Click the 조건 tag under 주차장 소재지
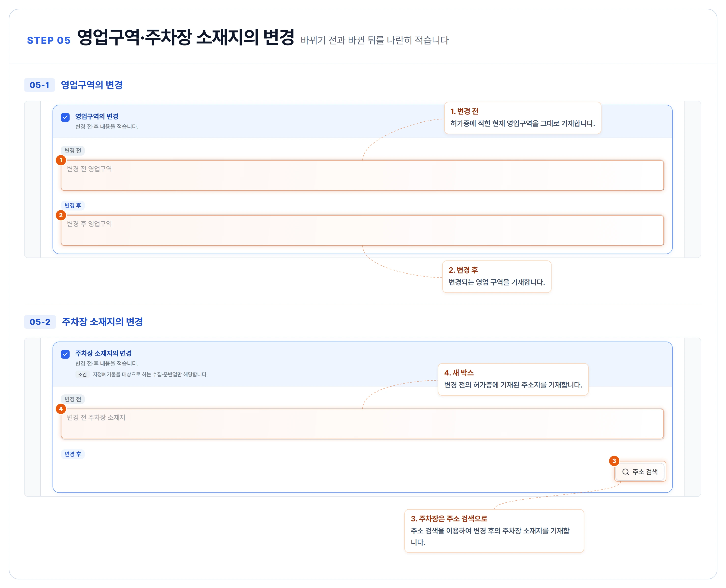The height and width of the screenshot is (588, 726). tap(82, 374)
